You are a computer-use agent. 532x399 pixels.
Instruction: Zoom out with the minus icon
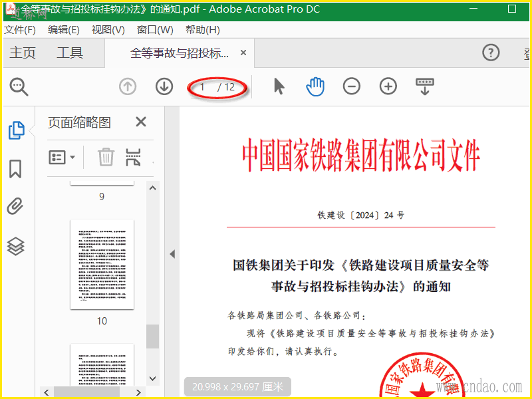point(352,86)
